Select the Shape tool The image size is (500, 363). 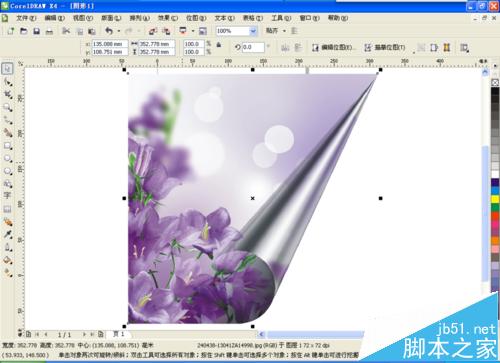coord(8,82)
